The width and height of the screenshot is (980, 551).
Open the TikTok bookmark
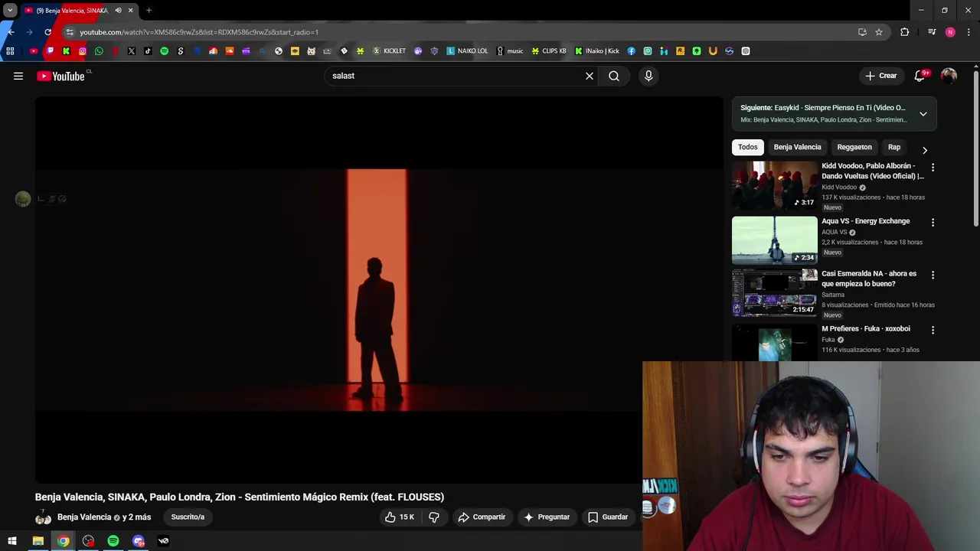148,51
